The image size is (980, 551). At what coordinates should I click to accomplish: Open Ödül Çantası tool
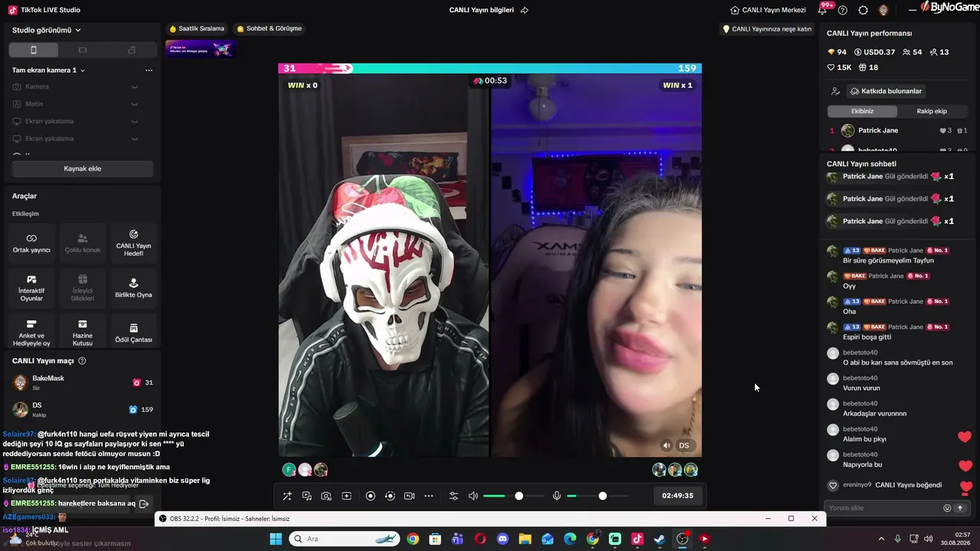pyautogui.click(x=133, y=332)
